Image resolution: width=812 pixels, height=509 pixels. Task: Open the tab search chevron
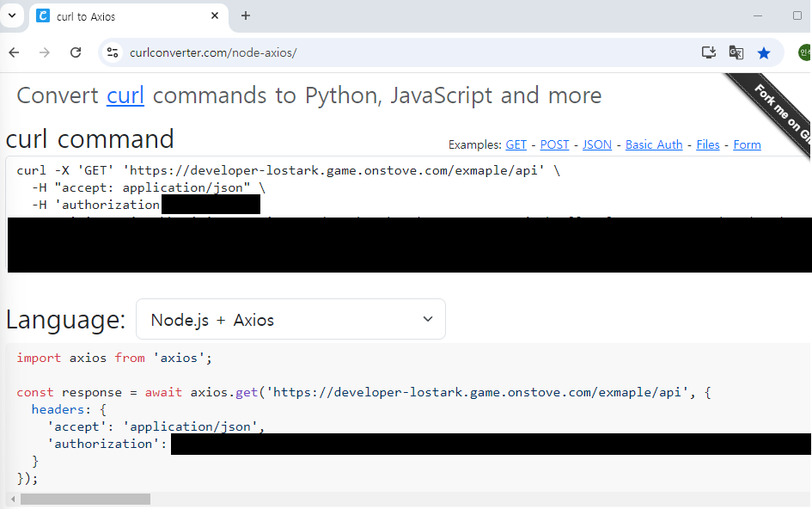pos(12,15)
